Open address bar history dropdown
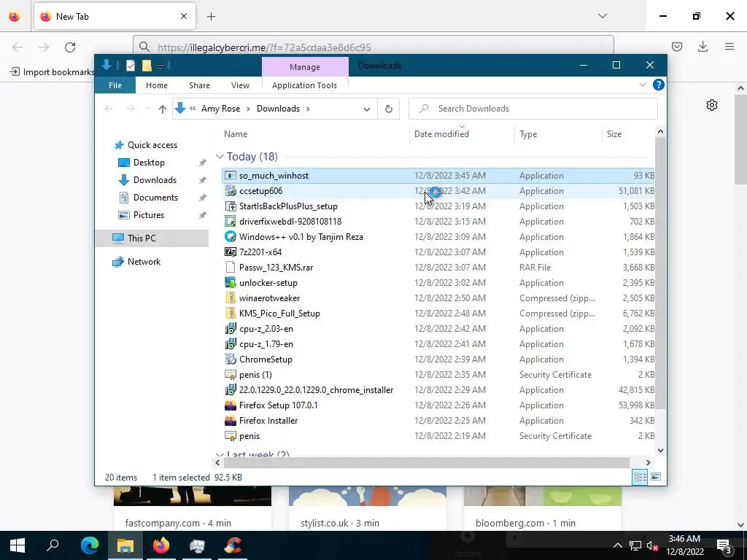747x560 pixels. 366,109
